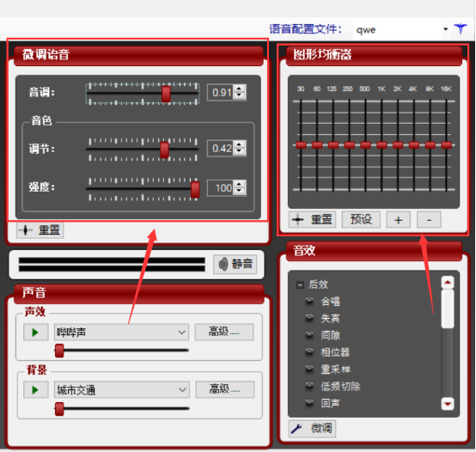Select the 相位器 phaser effect entry

328,352
